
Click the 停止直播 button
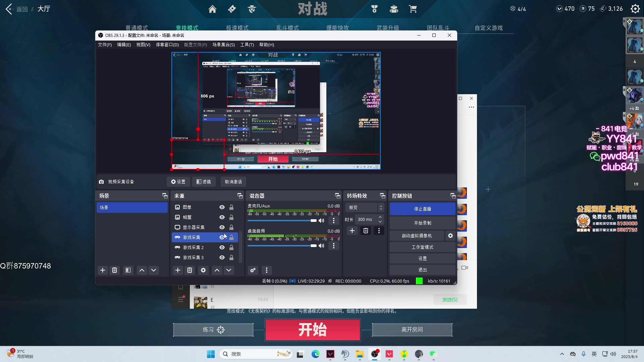[422, 208]
